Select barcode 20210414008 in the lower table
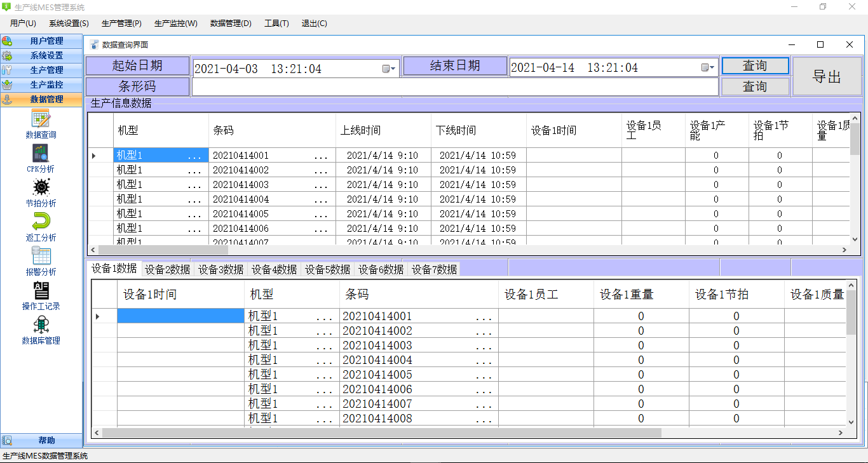868x463 pixels. click(419, 419)
